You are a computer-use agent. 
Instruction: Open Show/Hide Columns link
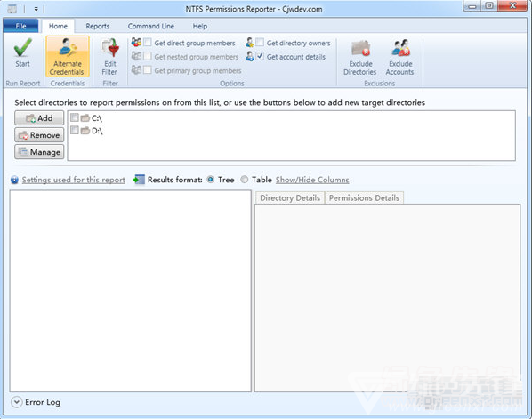pyautogui.click(x=312, y=180)
